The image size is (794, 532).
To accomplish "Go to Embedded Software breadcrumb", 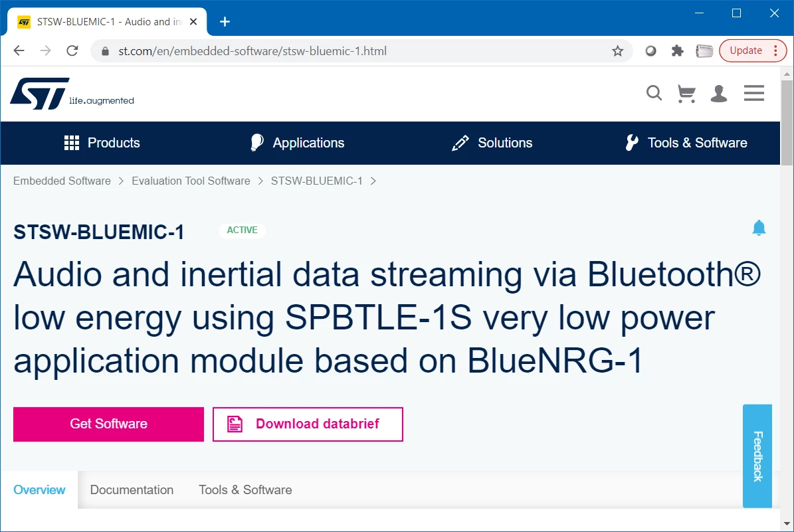I will pos(62,181).
